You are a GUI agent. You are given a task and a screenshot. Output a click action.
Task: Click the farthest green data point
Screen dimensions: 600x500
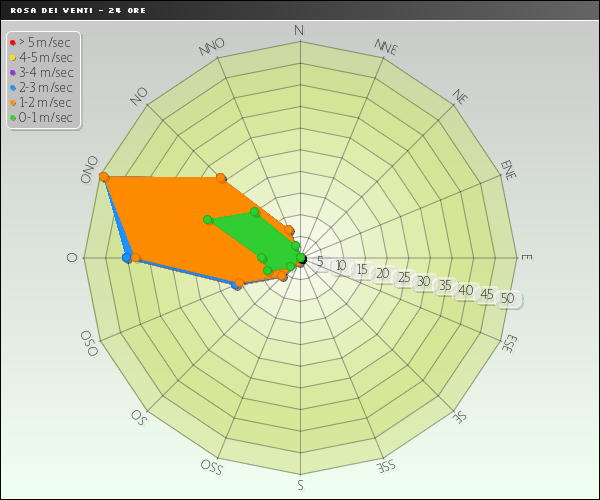pyautogui.click(x=208, y=219)
